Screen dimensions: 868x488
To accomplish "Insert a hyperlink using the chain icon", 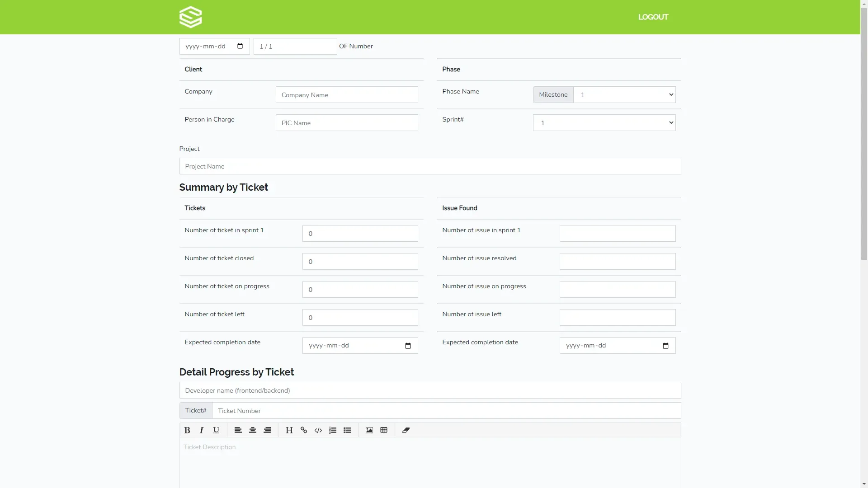I will click(303, 430).
